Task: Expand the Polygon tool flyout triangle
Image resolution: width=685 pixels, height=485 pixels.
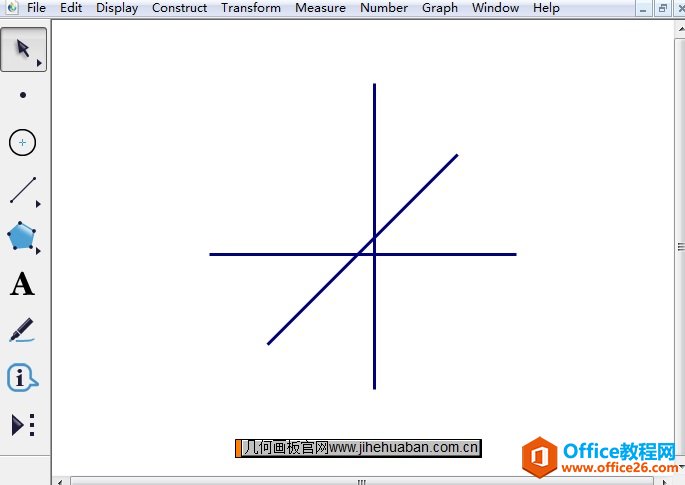Action: (38, 251)
